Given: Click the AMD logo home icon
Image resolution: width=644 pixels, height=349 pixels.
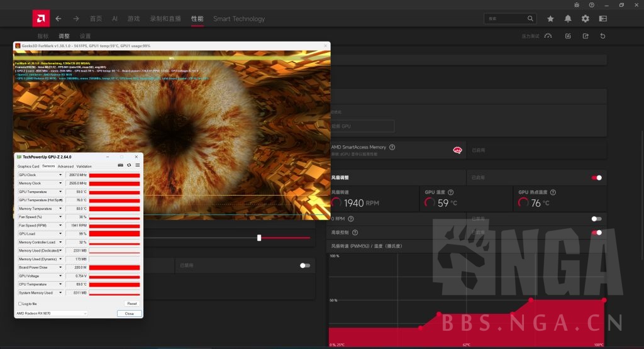Looking at the screenshot, I should tap(41, 19).
